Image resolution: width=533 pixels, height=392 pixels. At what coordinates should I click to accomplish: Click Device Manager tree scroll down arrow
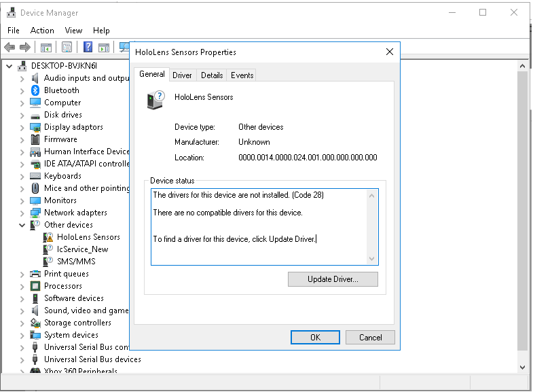(522, 367)
